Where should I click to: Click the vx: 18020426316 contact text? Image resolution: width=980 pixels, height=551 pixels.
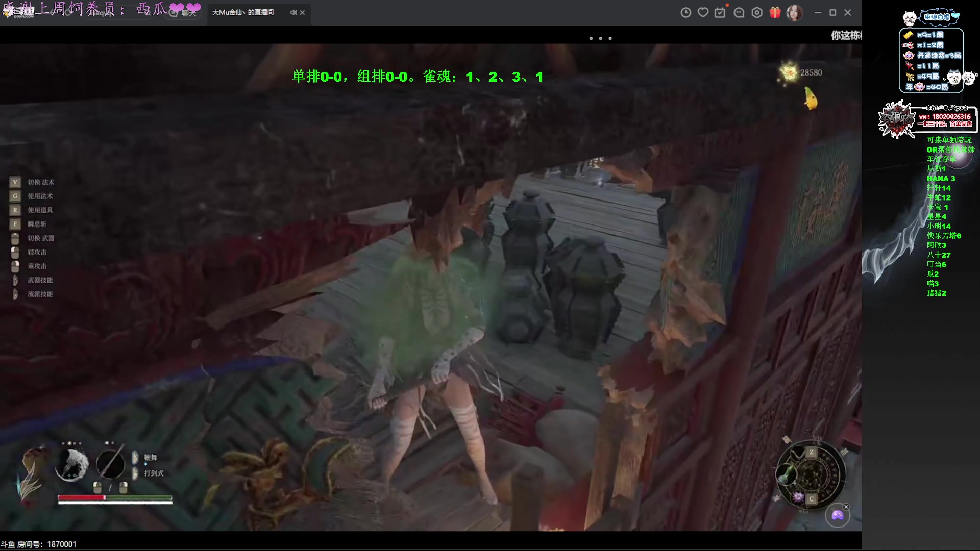945,116
